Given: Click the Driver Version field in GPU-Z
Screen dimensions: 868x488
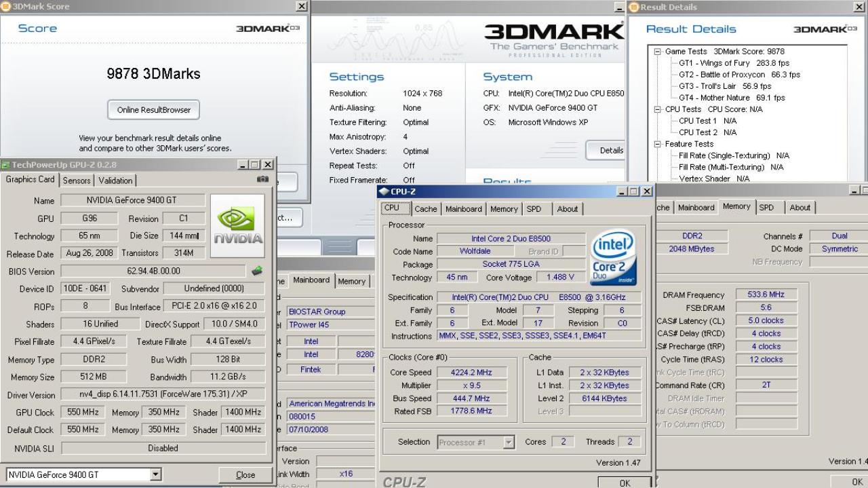Looking at the screenshot, I should click(x=163, y=395).
